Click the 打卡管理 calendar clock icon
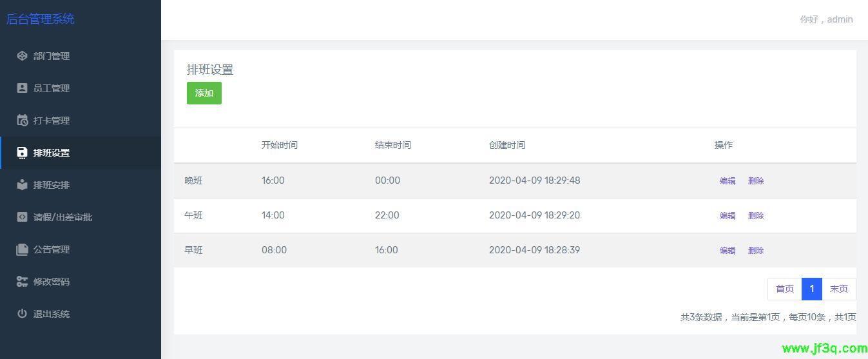868x359 pixels. click(22, 121)
